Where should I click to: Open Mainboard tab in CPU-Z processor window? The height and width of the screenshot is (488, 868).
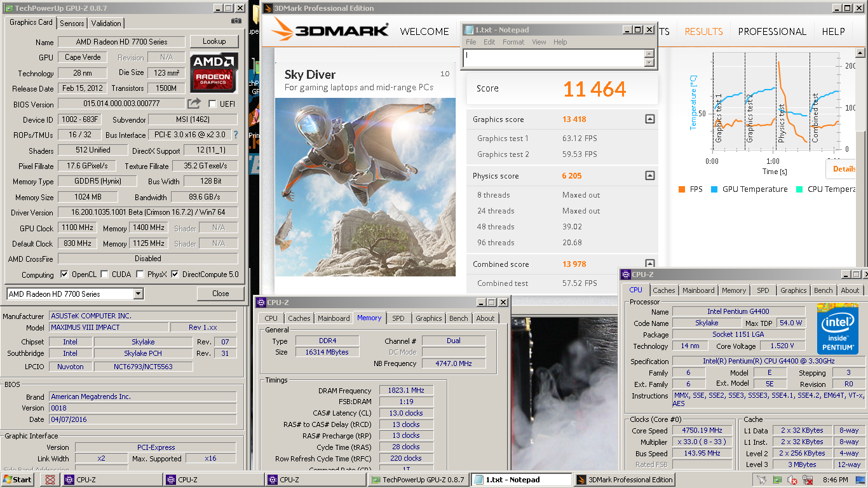click(x=698, y=290)
